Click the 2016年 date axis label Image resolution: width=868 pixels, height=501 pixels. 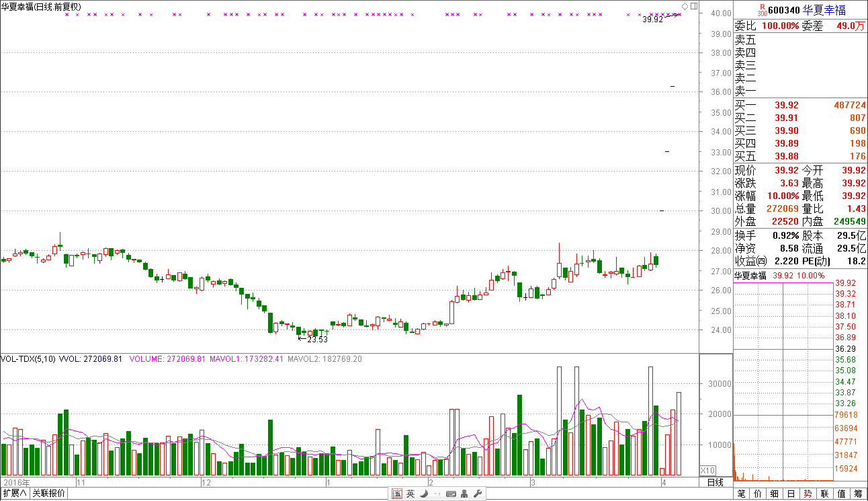[17, 483]
